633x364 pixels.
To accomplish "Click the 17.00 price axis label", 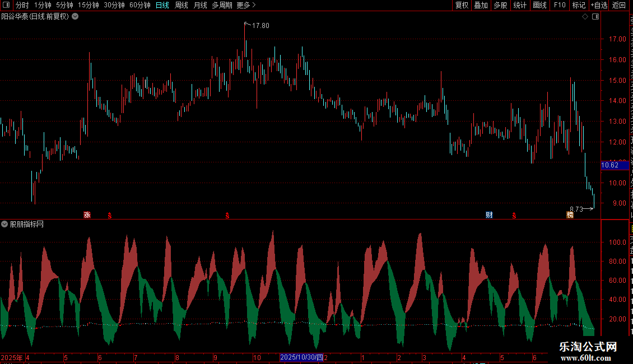I will pyautogui.click(x=617, y=39).
